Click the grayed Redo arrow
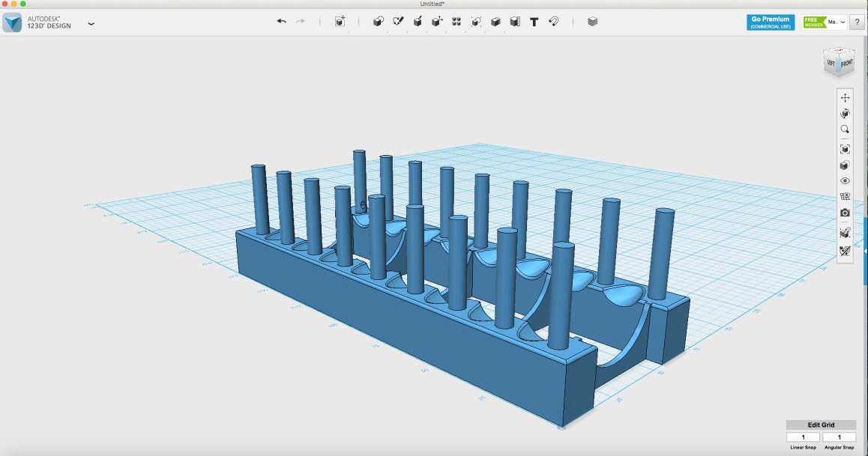Screen dimensions: 868x456 [x=300, y=22]
